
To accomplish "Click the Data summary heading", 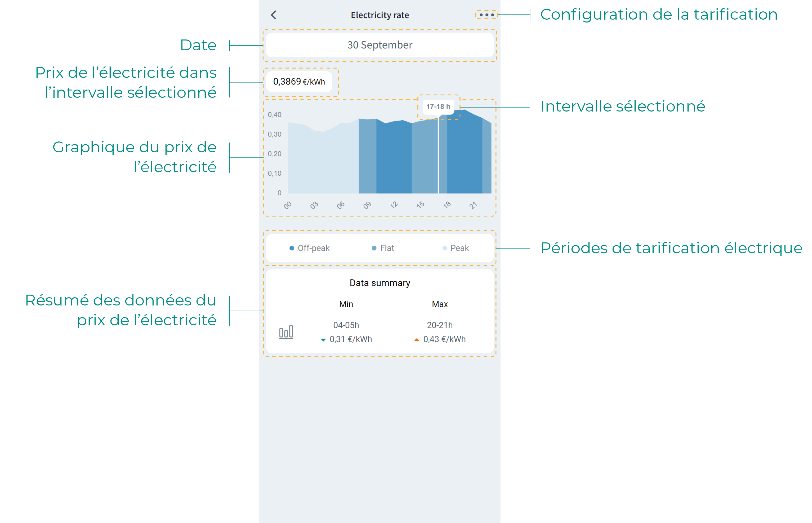I will tap(380, 283).
